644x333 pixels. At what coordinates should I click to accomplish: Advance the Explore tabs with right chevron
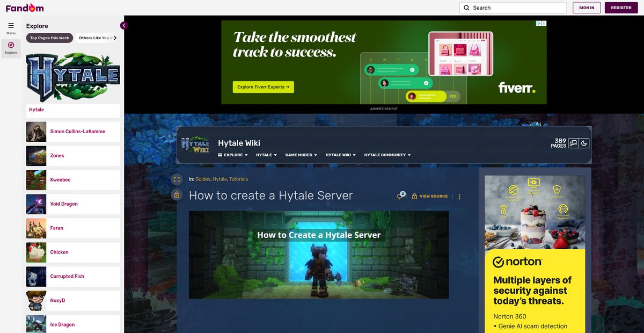(115, 38)
